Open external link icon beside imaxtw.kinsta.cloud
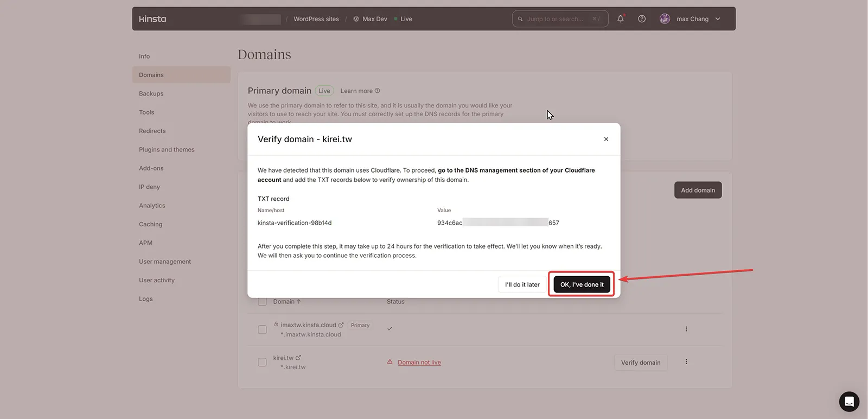This screenshot has height=419, width=868. (341, 325)
